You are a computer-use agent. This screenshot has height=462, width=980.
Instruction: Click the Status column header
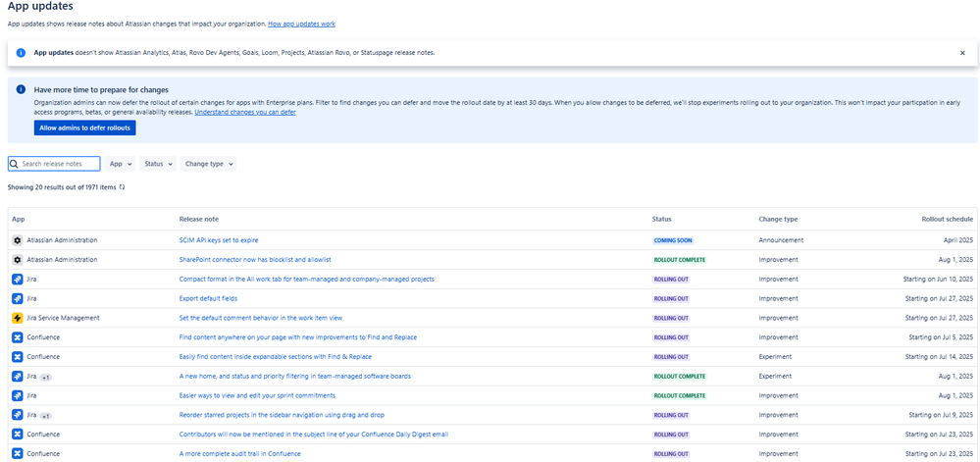coord(661,219)
